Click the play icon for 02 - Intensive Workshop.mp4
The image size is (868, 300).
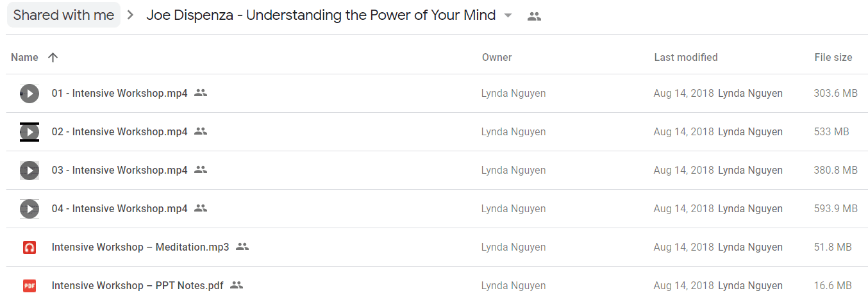pyautogui.click(x=29, y=132)
